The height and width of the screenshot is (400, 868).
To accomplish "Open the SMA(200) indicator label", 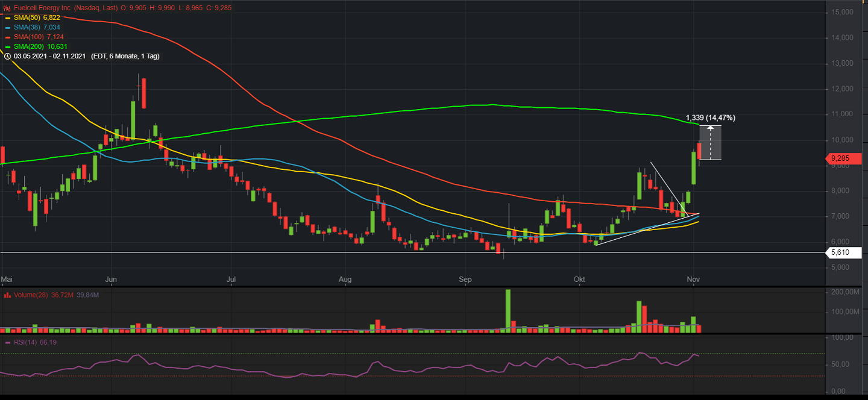I will click(28, 46).
